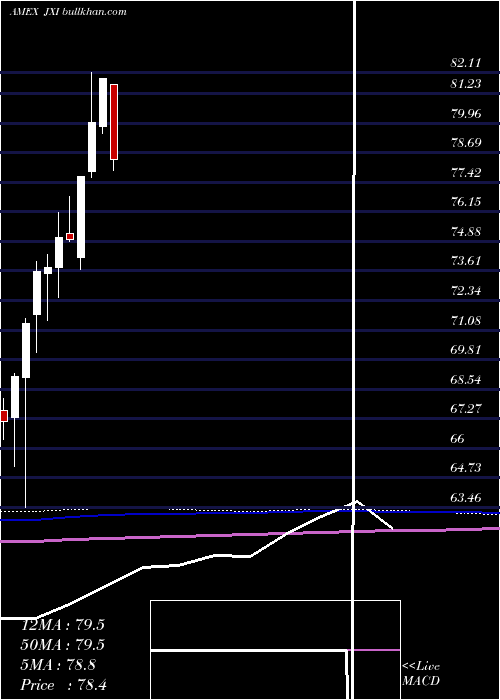500x700 pixels.
Task: Click the 66 price axis label
Action: click(x=458, y=438)
